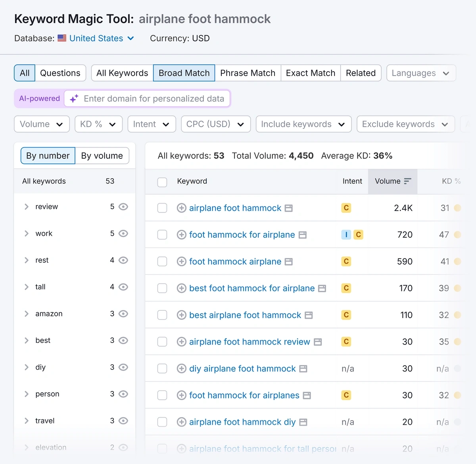
Task: Open the United States database dropdown
Action: point(102,39)
